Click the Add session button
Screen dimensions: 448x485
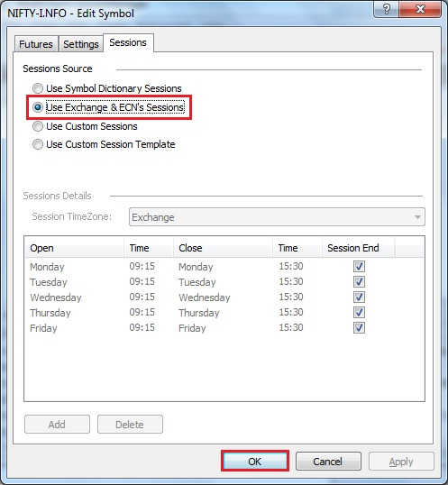[x=57, y=425]
